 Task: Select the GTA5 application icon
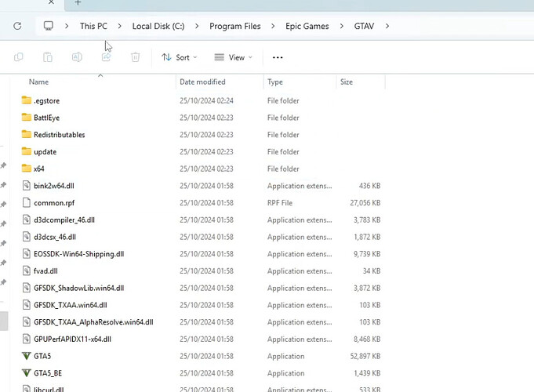coord(26,356)
